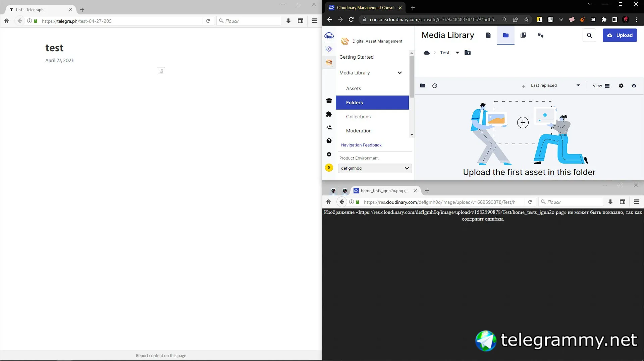Open the Media Library view settings gear

[621, 86]
